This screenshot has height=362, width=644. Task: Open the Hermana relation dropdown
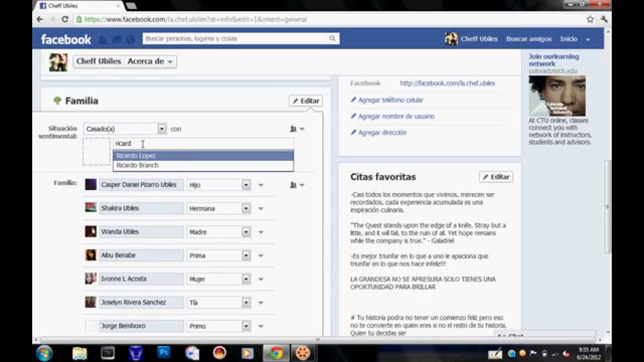click(x=218, y=208)
